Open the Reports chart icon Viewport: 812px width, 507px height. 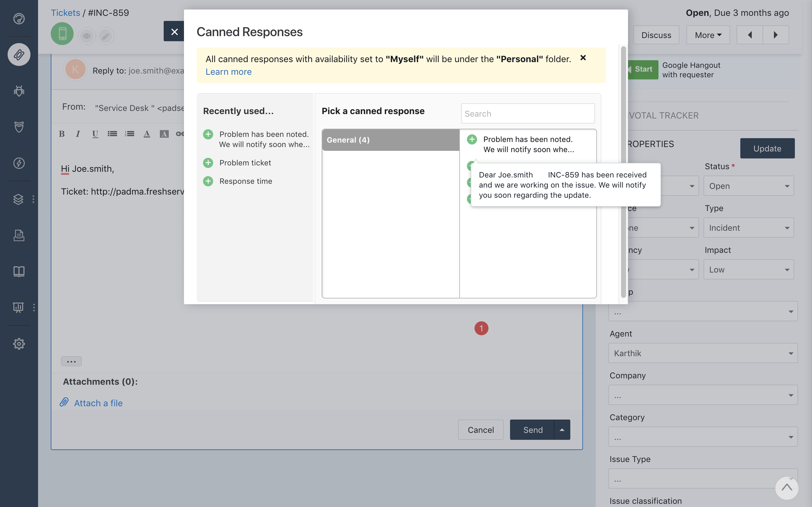(19, 307)
